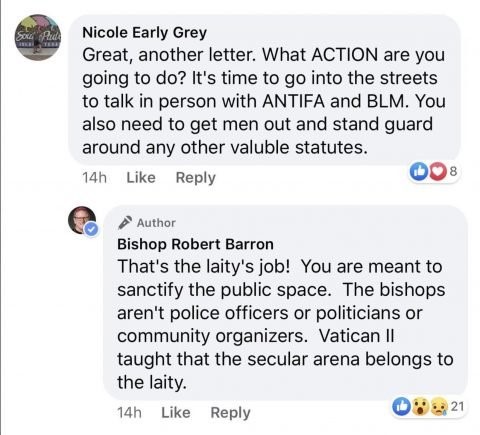480x435 pixels.
Task: Like Nicole Early Grey's comment
Action: (141, 178)
